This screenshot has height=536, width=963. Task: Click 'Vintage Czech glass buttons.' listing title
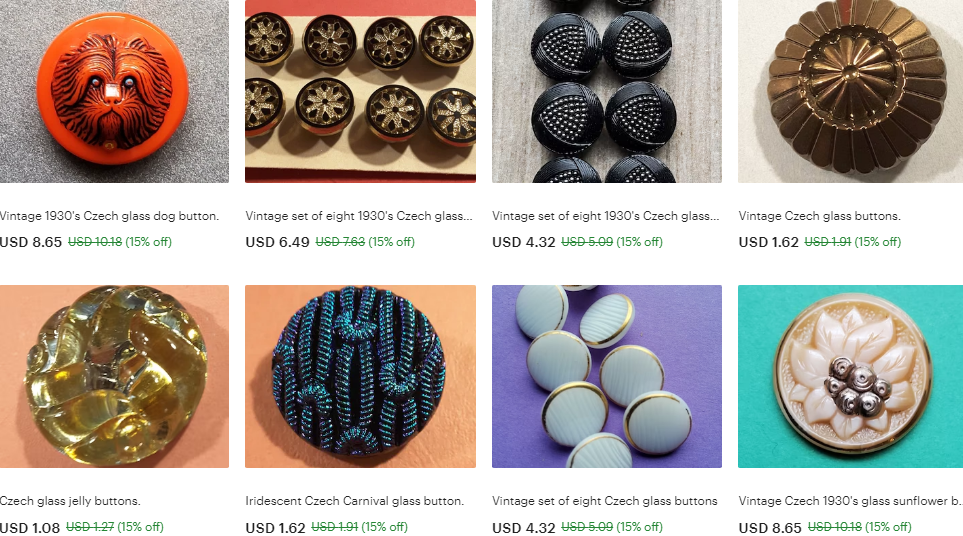point(819,216)
